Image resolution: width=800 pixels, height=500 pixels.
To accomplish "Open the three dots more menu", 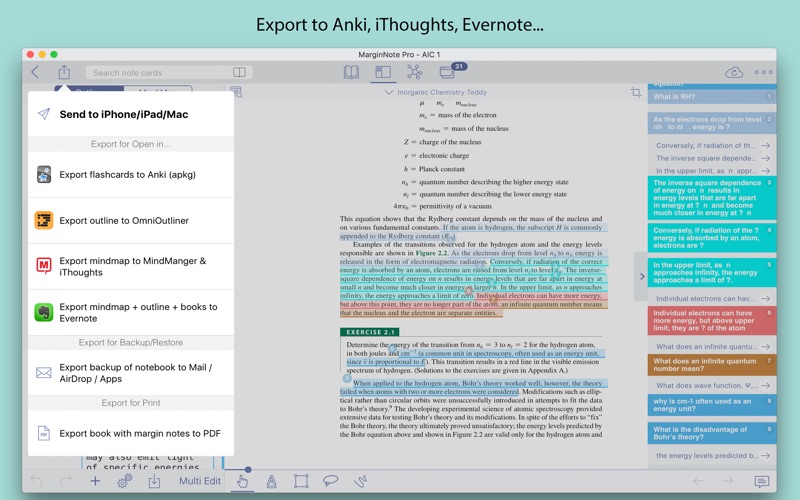I will (764, 72).
